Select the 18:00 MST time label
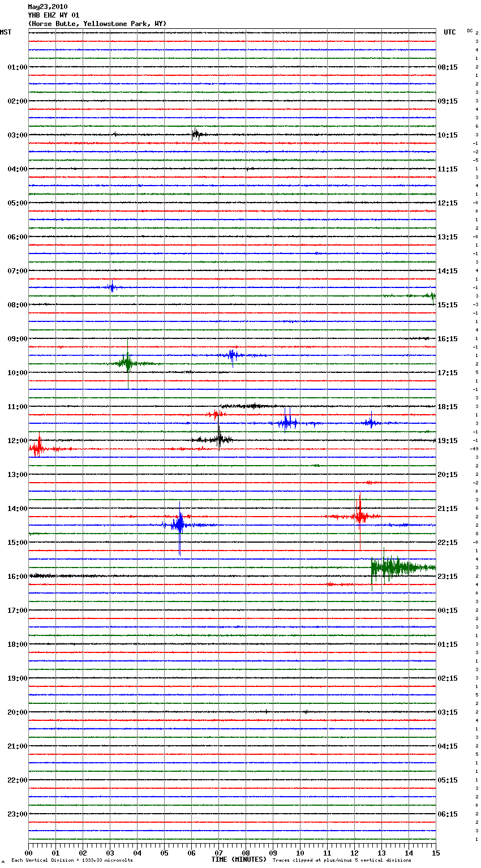This screenshot has height=868, width=481. [x=18, y=644]
